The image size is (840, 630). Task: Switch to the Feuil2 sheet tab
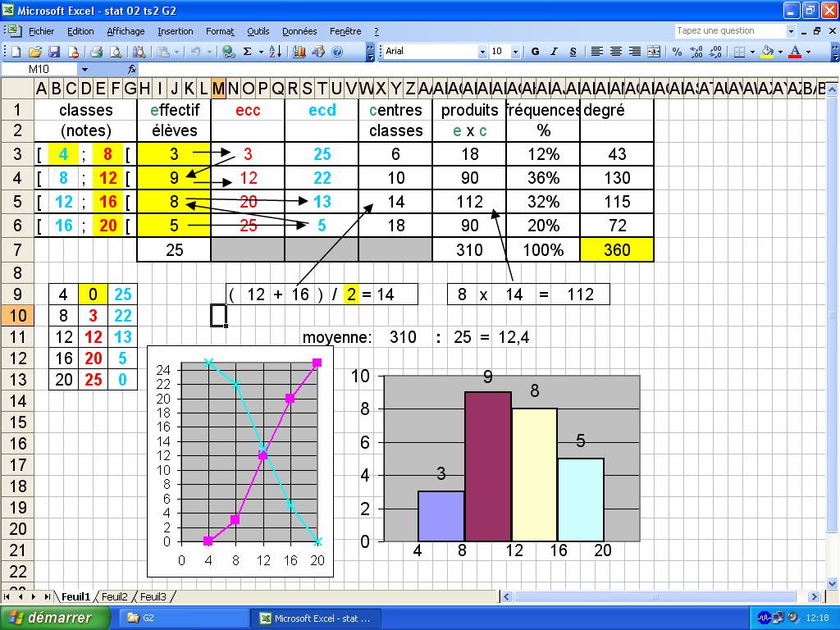point(114,596)
